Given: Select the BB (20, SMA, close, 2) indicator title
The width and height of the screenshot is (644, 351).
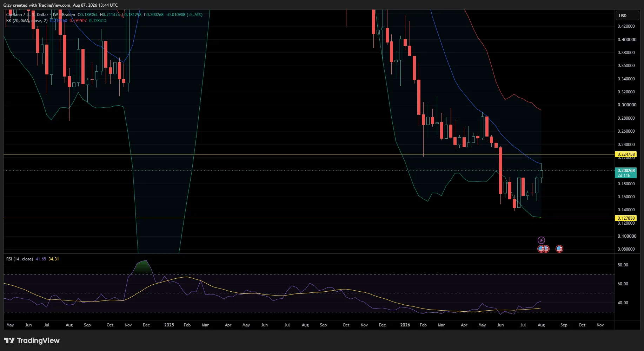Looking at the screenshot, I should click(x=27, y=21).
